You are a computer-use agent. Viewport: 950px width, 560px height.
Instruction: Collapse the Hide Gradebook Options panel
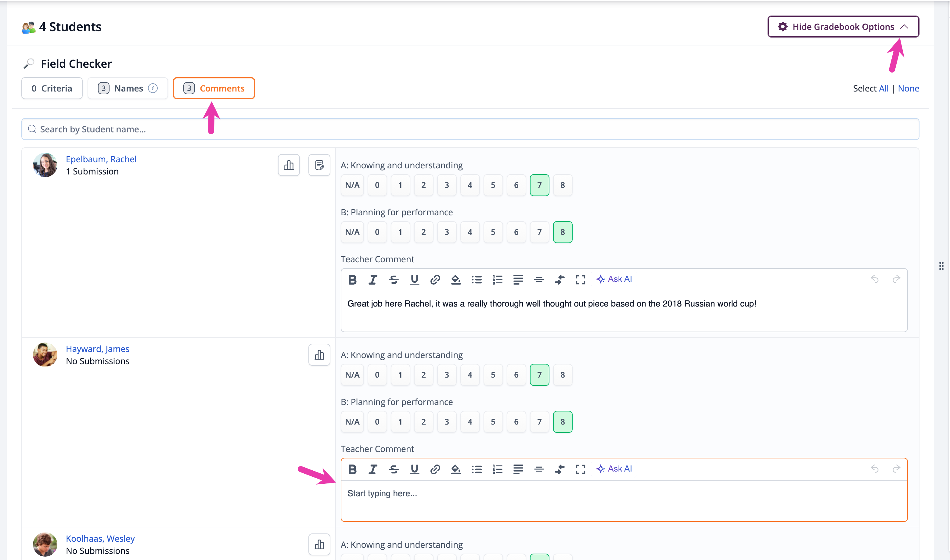(843, 27)
